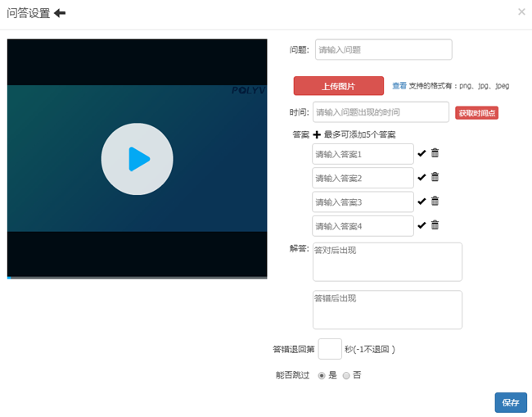532x417 pixels.
Task: Select 否 radio for 能否跳过
Action: 346,375
